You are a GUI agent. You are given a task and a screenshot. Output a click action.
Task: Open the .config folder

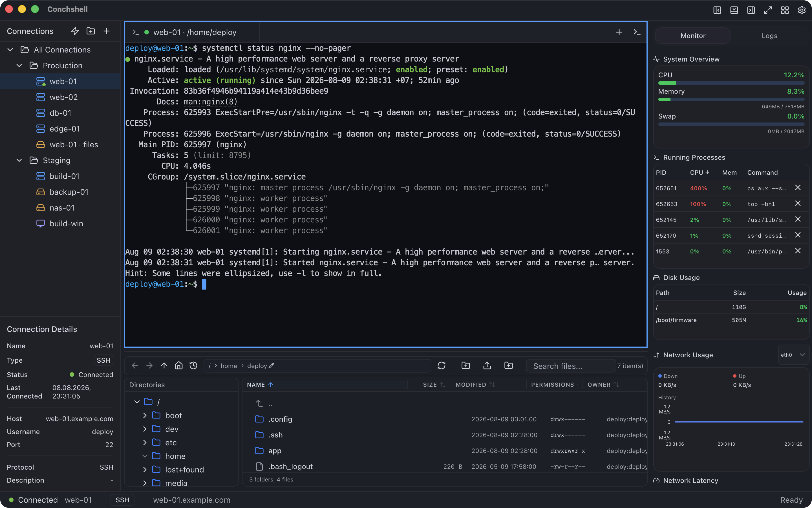445,419
